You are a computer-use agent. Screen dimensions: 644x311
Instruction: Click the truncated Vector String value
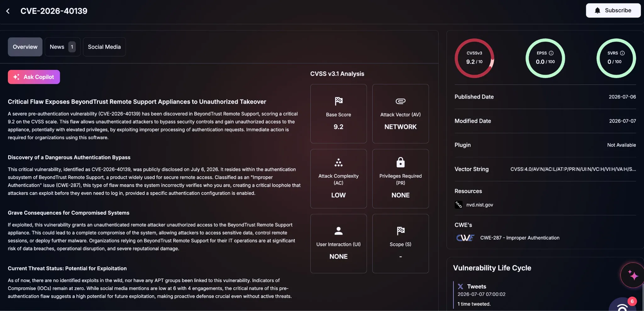click(573, 169)
